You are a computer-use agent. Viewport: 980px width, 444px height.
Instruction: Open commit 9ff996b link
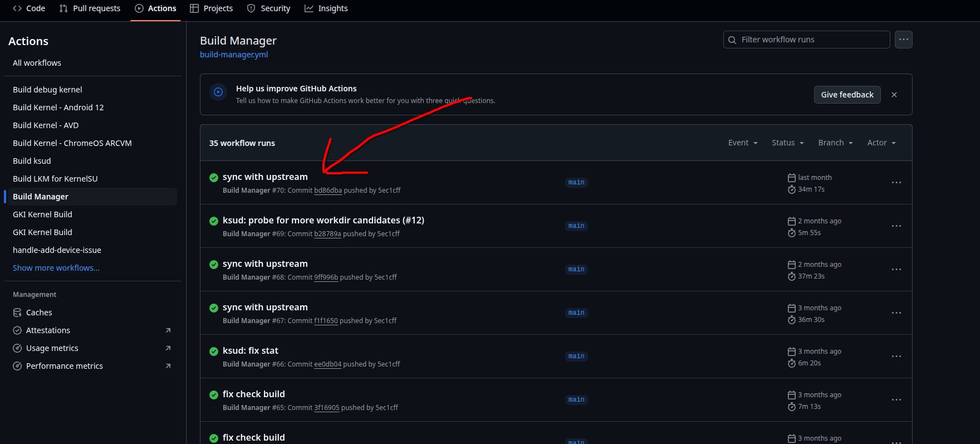click(x=326, y=277)
